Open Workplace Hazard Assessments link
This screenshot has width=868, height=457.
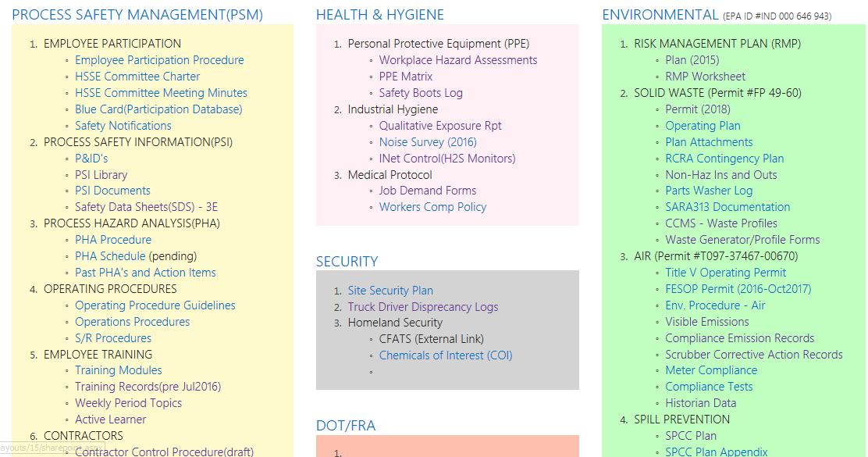pos(458,60)
